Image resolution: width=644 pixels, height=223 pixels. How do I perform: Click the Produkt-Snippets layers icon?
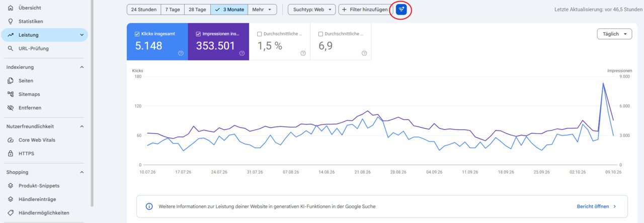(11, 186)
